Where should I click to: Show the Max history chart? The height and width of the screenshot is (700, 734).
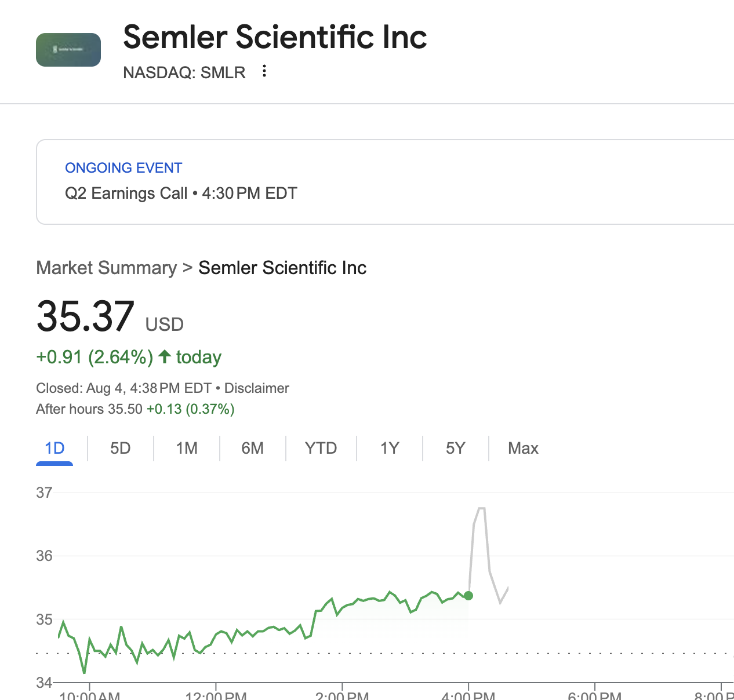pos(522,448)
